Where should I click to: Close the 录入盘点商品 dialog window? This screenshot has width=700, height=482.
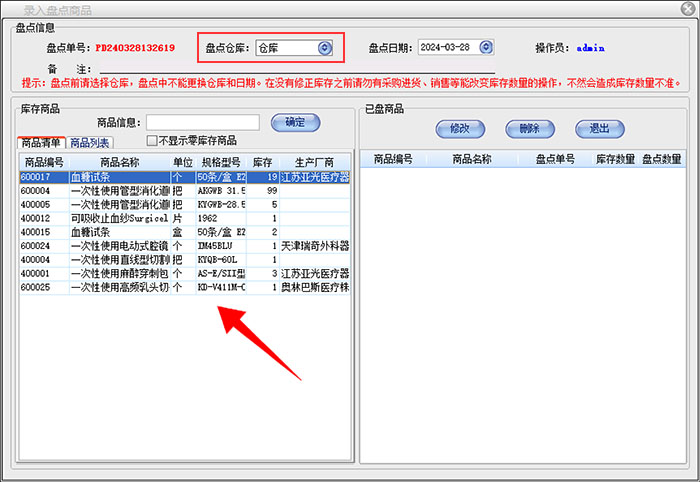point(686,9)
